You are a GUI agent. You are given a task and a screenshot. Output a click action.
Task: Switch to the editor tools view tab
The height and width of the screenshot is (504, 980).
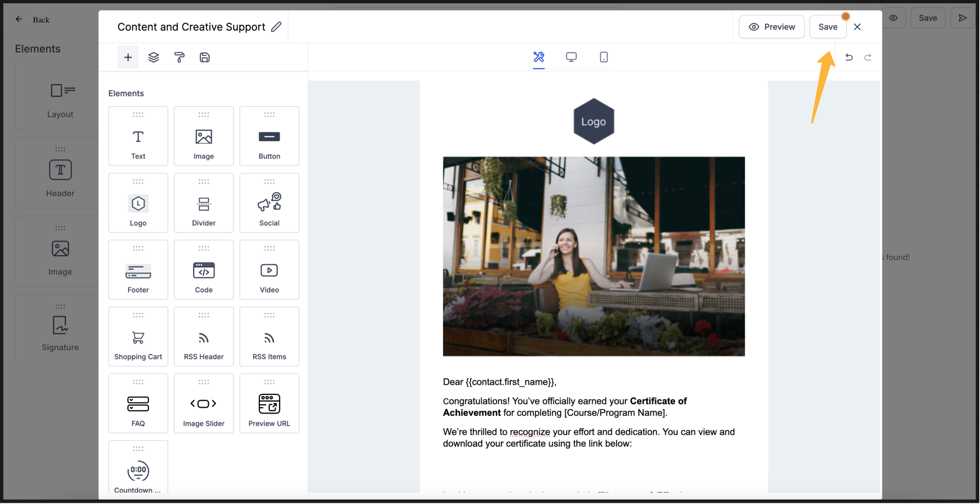(538, 57)
